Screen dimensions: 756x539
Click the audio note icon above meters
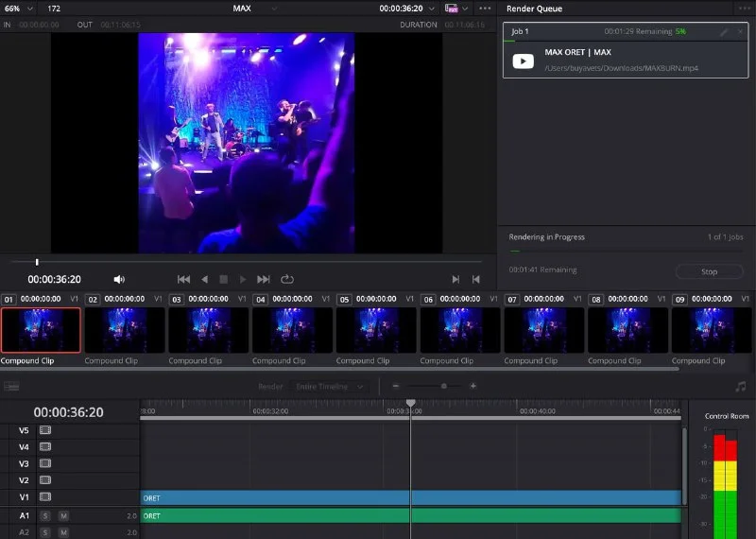pyautogui.click(x=740, y=386)
